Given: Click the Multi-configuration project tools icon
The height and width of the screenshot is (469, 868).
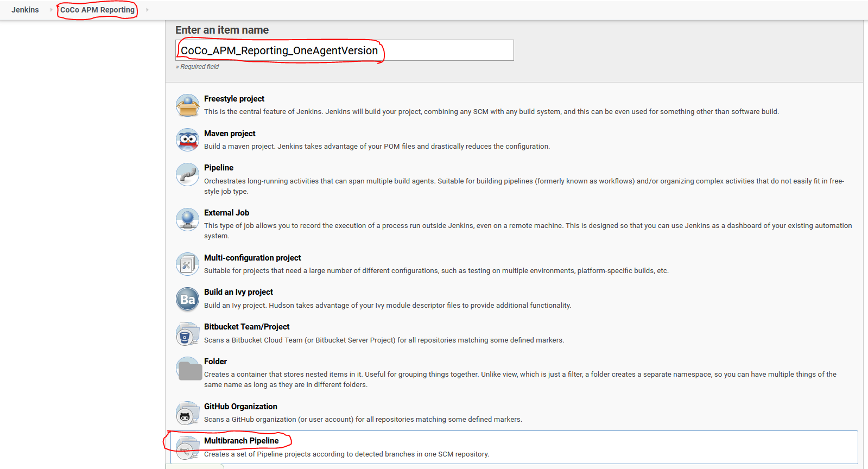Looking at the screenshot, I should [188, 264].
